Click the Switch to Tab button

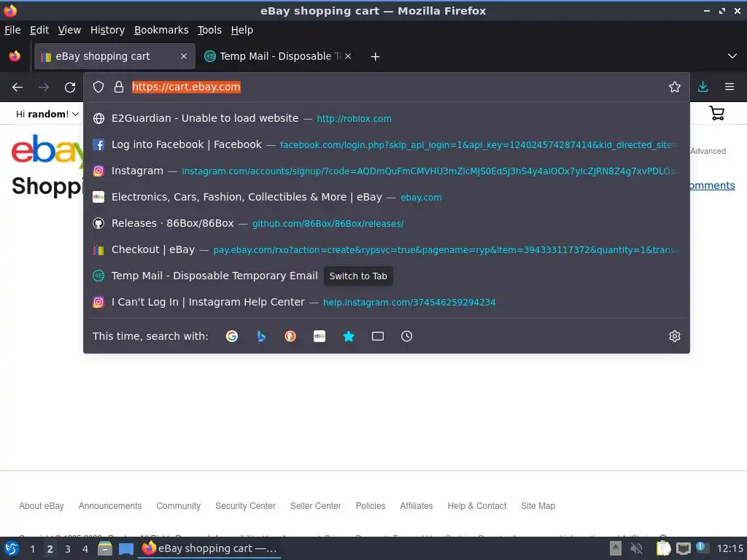coord(358,276)
